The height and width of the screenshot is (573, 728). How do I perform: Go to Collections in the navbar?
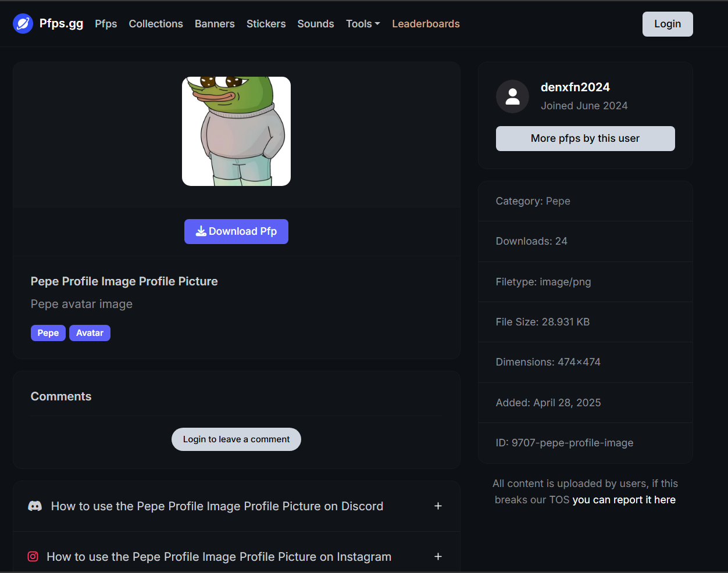(156, 24)
